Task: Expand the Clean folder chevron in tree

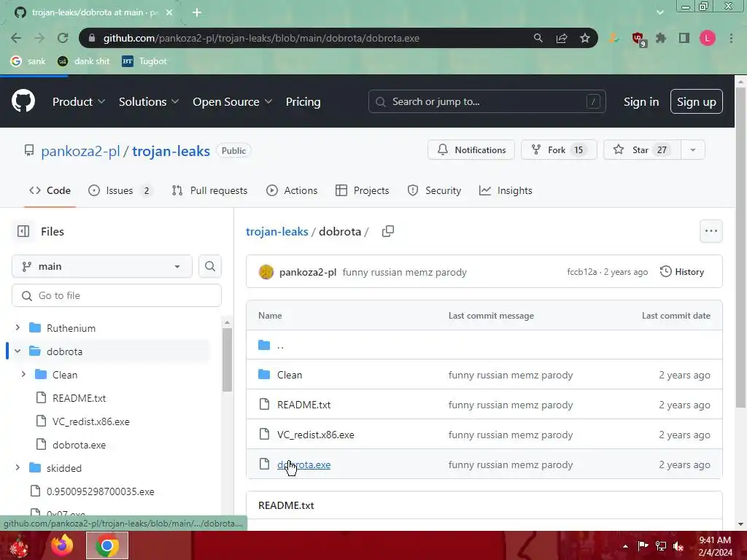Action: click(x=23, y=374)
